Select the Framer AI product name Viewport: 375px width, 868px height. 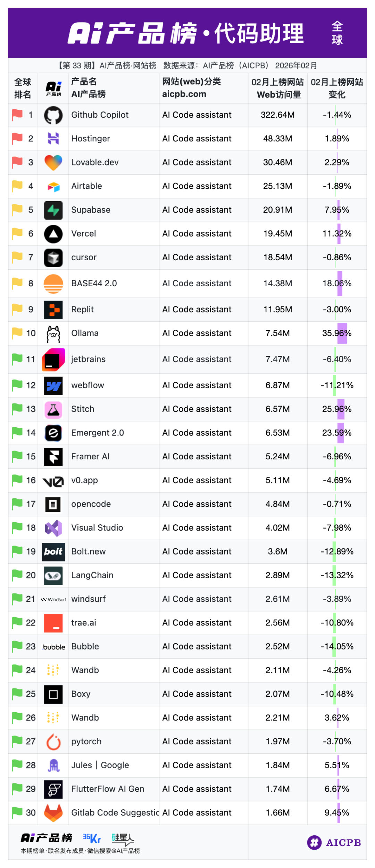click(90, 457)
